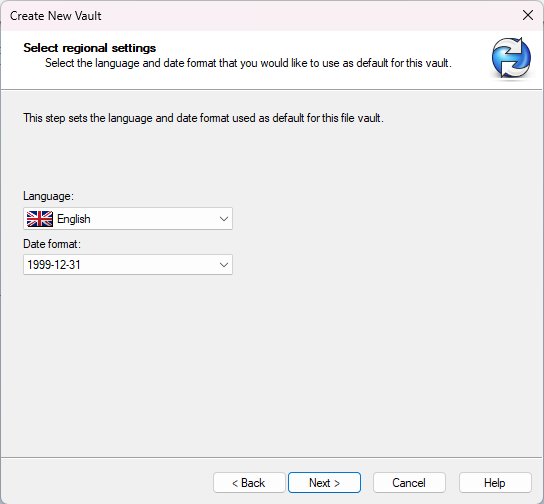
Task: Go to the next step with Next button
Action: point(324,482)
